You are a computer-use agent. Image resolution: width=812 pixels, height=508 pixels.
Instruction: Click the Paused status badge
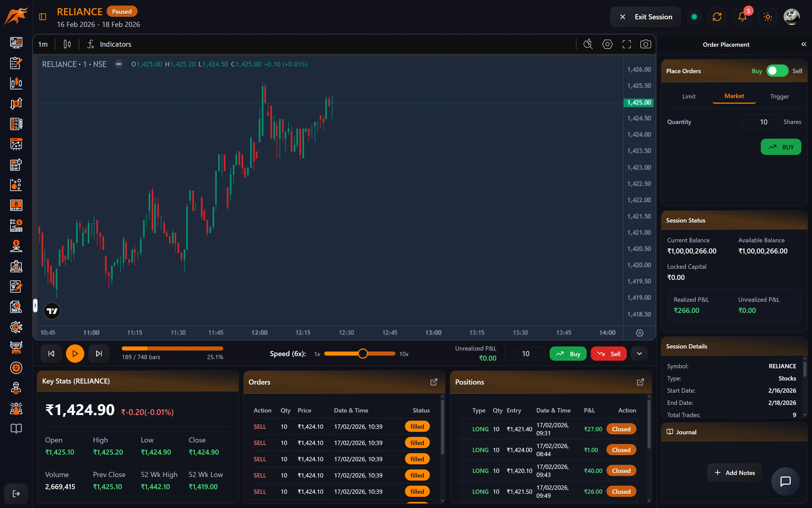click(122, 11)
